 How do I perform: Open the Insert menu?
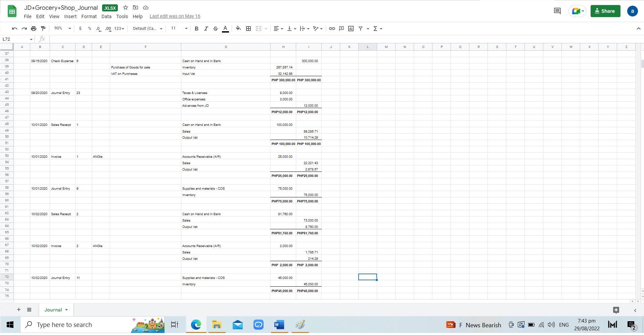(x=71, y=16)
